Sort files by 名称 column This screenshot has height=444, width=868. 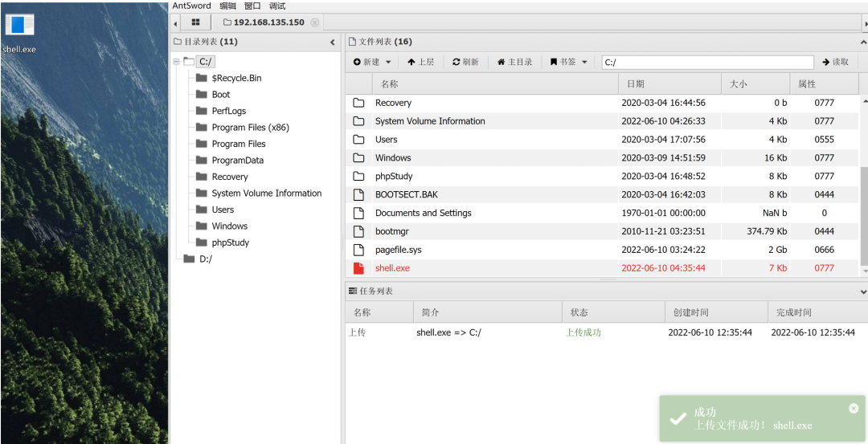[495, 84]
